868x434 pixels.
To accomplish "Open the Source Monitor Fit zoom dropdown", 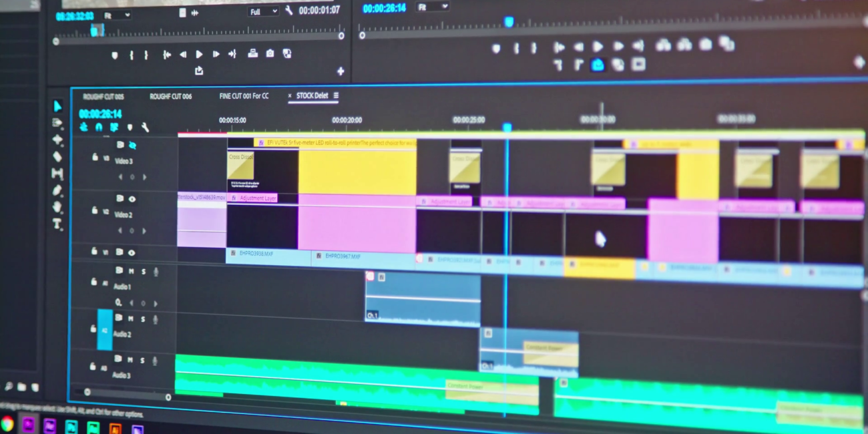I will 118,15.
